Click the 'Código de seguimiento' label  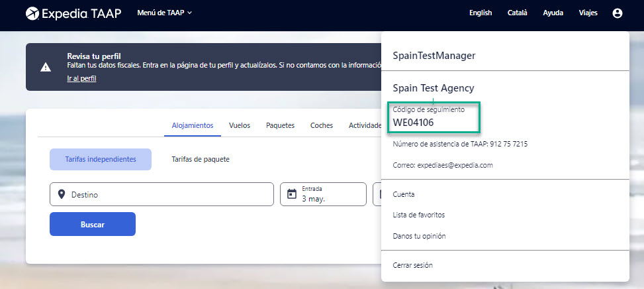point(429,110)
